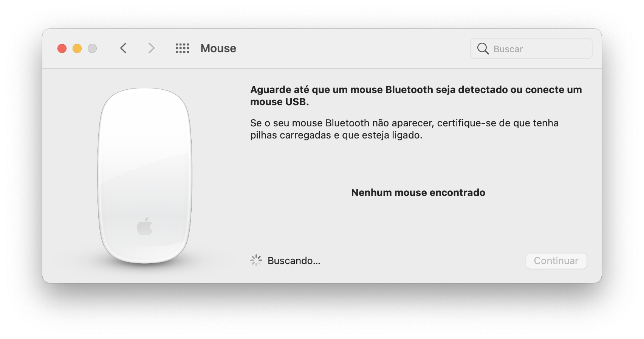Click the "Nenhum mouse encontrado" message

[418, 193]
